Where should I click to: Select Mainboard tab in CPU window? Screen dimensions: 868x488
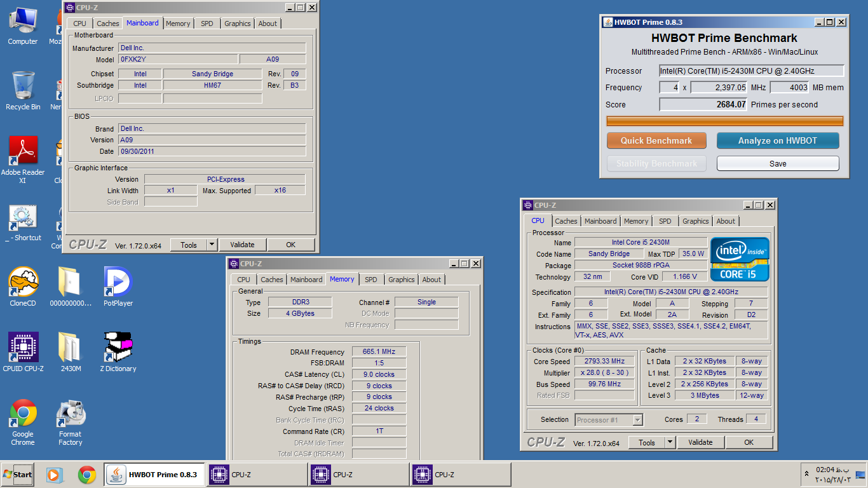(600, 221)
